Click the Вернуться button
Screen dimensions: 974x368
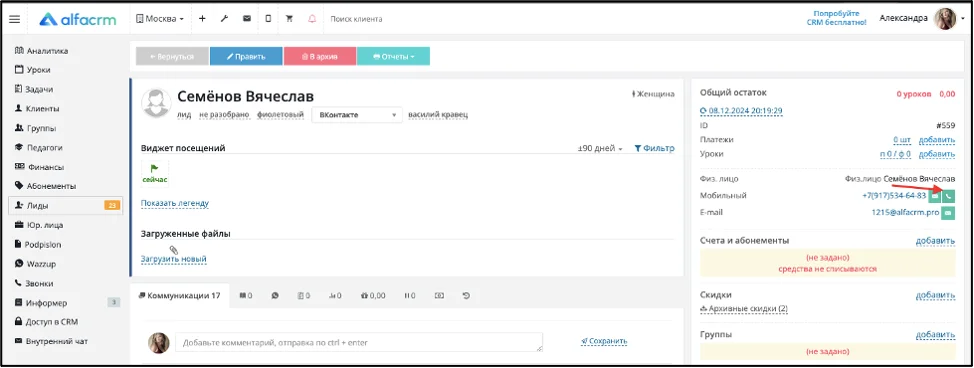pos(172,57)
